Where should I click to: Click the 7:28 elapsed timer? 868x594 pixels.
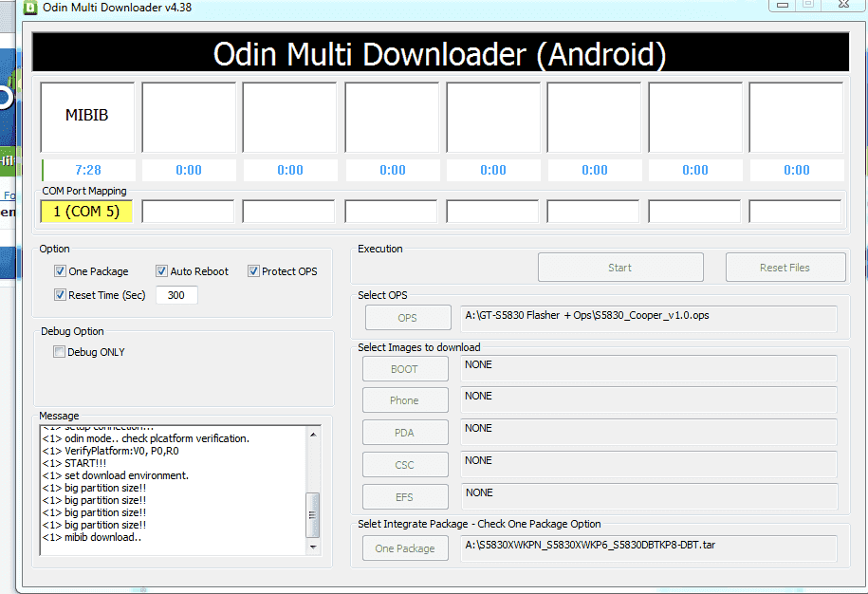(x=88, y=170)
